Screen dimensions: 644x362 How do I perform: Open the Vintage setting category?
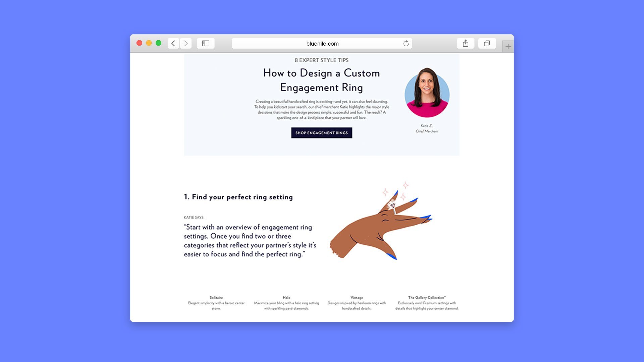[x=357, y=298]
